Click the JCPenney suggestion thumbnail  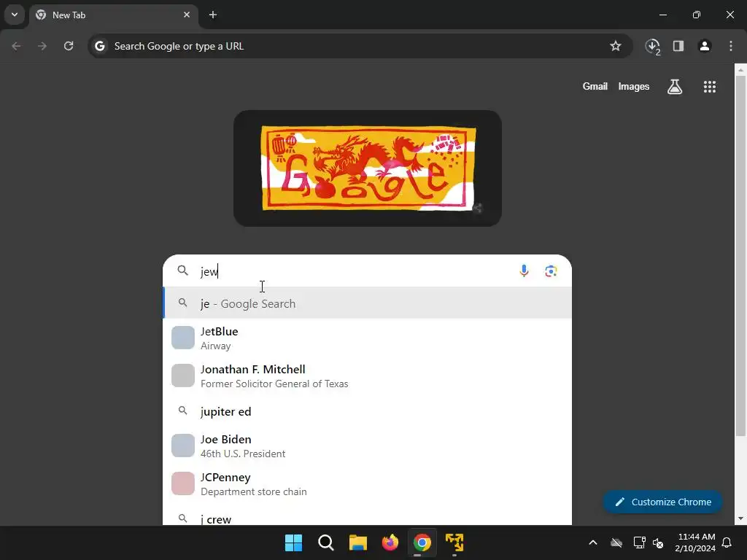pos(183,483)
